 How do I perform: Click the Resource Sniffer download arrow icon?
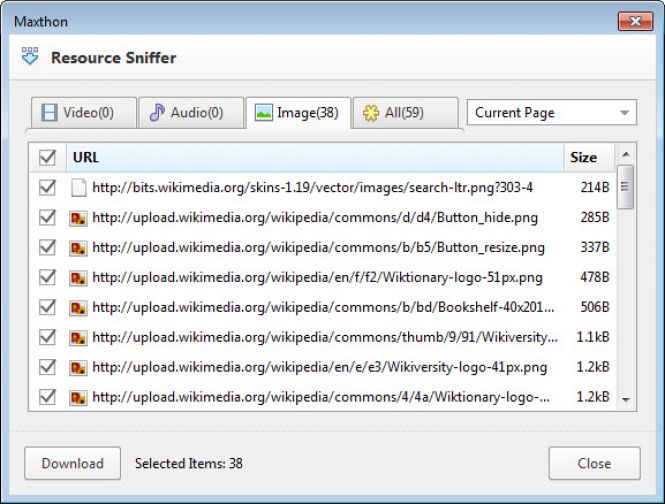click(x=30, y=56)
